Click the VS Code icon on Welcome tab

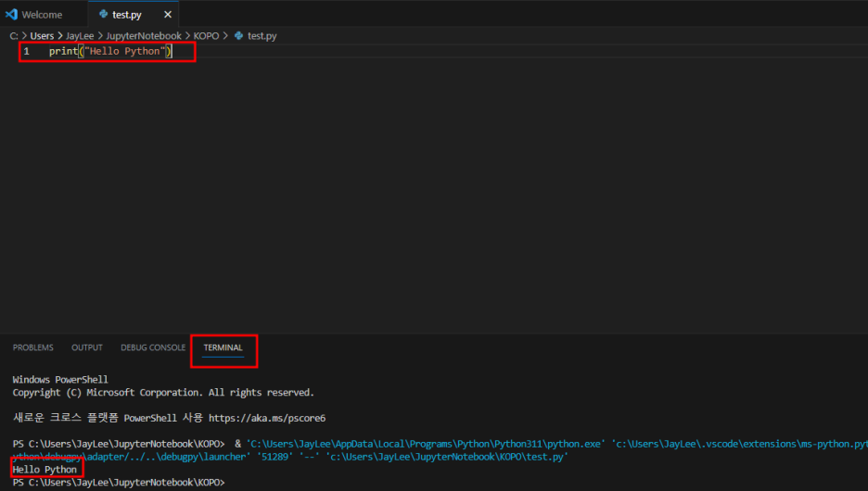click(x=11, y=15)
